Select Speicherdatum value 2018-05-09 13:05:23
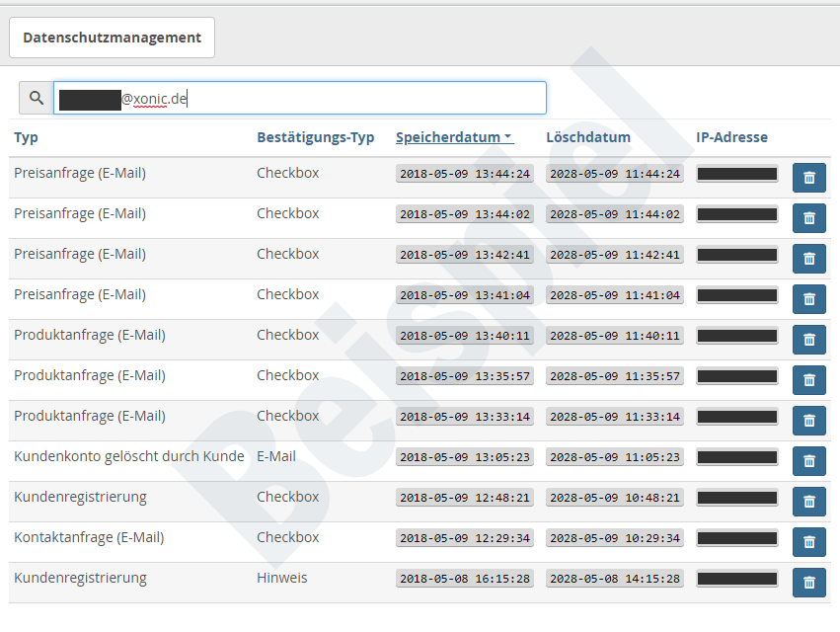The image size is (840, 632). click(465, 457)
